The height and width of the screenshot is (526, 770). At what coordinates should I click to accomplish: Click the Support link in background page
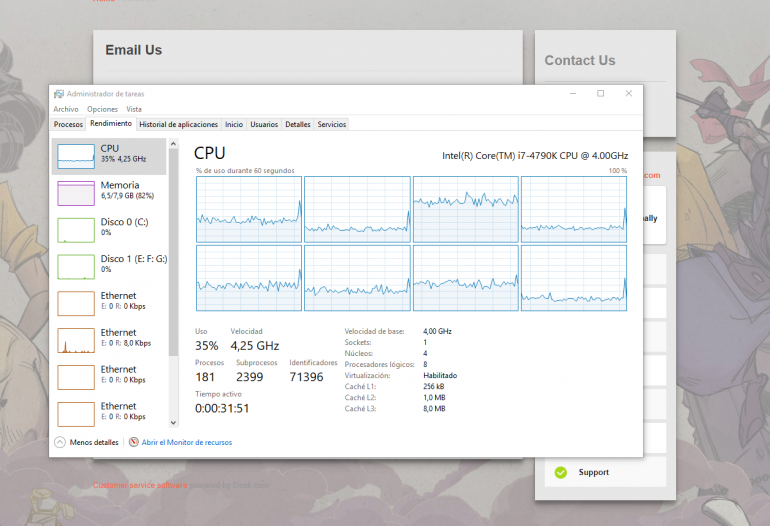[x=593, y=472]
